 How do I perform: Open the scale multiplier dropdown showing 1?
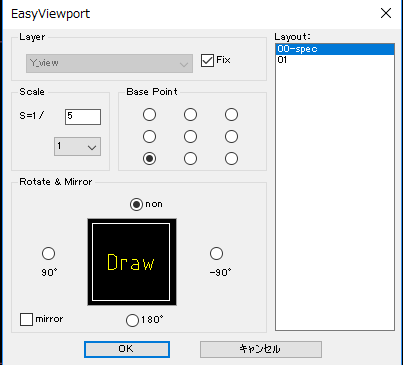tap(77, 146)
